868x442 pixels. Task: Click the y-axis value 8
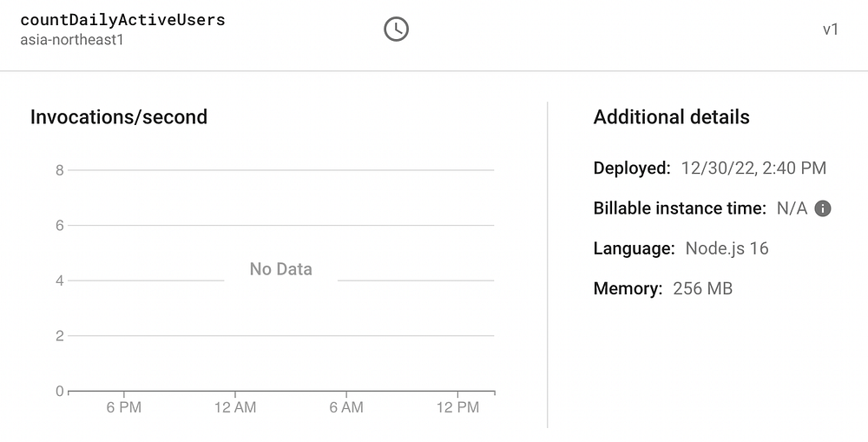(60, 170)
